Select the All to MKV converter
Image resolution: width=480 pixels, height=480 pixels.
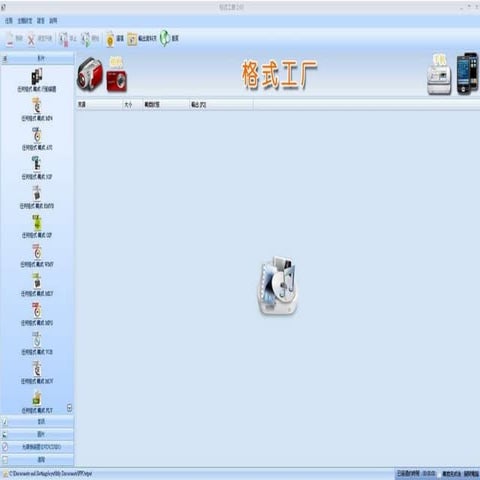point(37,285)
